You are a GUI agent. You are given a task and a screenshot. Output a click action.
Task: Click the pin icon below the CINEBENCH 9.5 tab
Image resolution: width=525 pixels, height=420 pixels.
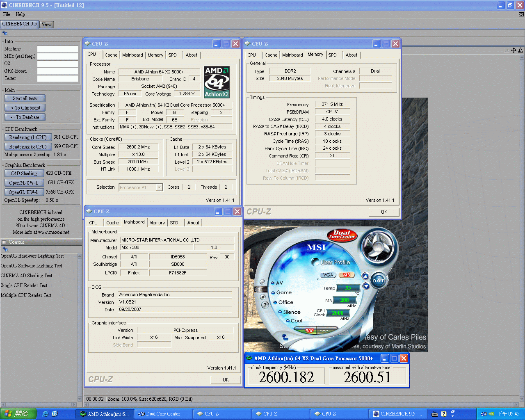click(5, 33)
